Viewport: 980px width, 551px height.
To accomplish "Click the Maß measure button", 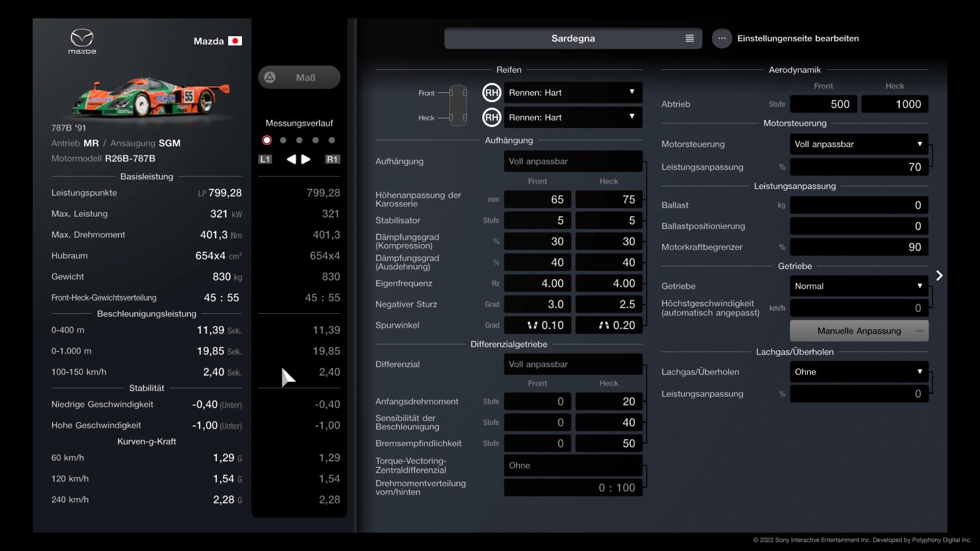I will [x=299, y=78].
